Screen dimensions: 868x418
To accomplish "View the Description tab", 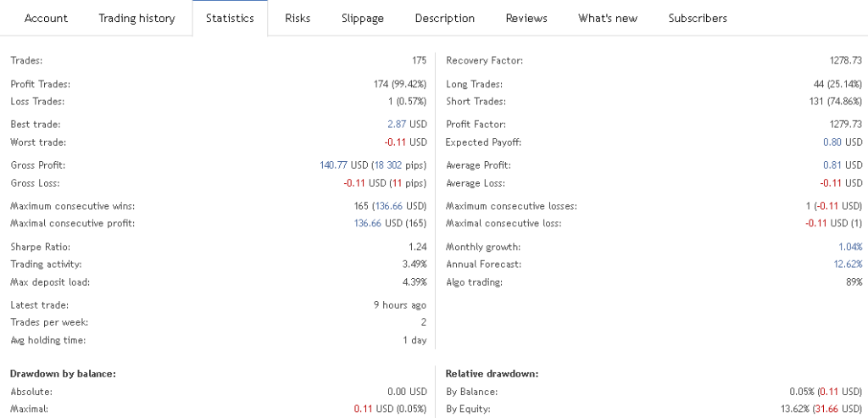I will tap(445, 18).
